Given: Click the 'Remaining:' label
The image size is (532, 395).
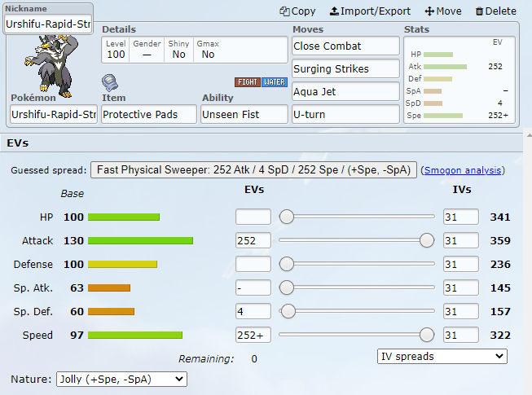Looking at the screenshot, I should [206, 358].
